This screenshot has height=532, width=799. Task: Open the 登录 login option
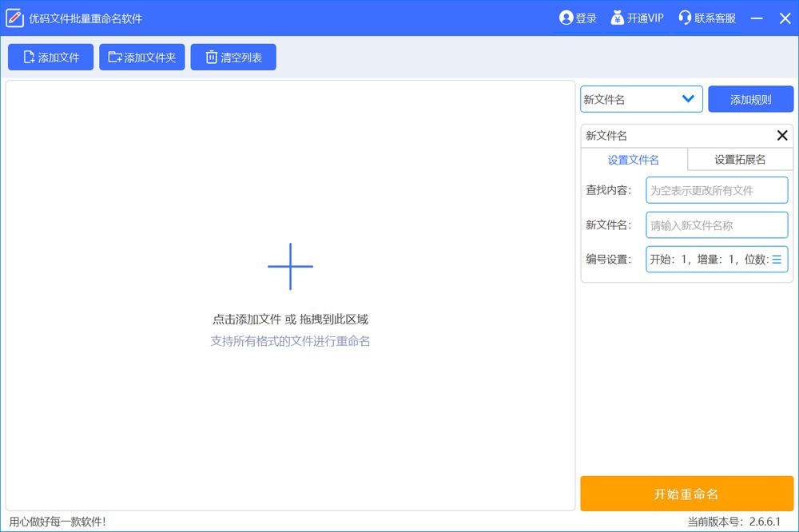(578, 18)
